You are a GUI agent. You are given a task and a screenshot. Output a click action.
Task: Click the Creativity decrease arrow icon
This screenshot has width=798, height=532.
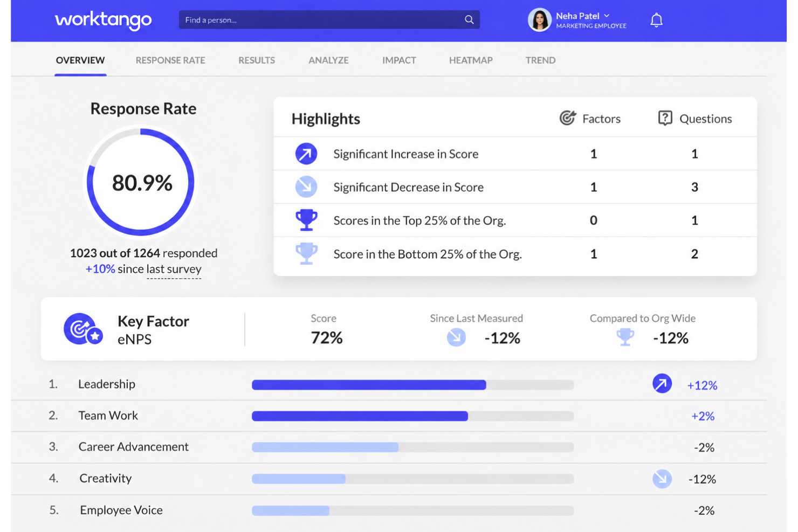[662, 479]
